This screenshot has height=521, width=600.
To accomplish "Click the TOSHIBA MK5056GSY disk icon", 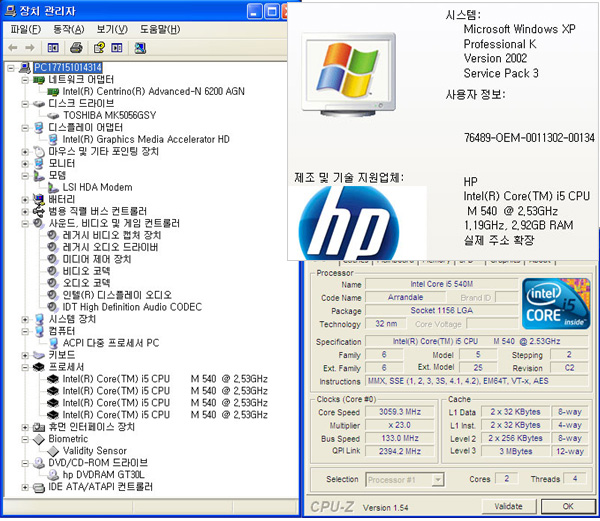I will click(53, 116).
